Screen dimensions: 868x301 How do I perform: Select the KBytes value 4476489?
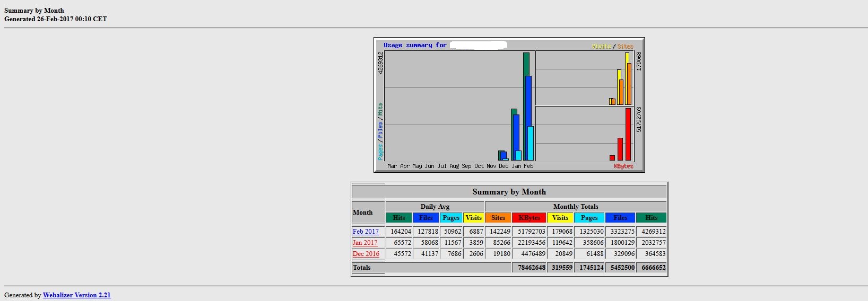[533, 254]
